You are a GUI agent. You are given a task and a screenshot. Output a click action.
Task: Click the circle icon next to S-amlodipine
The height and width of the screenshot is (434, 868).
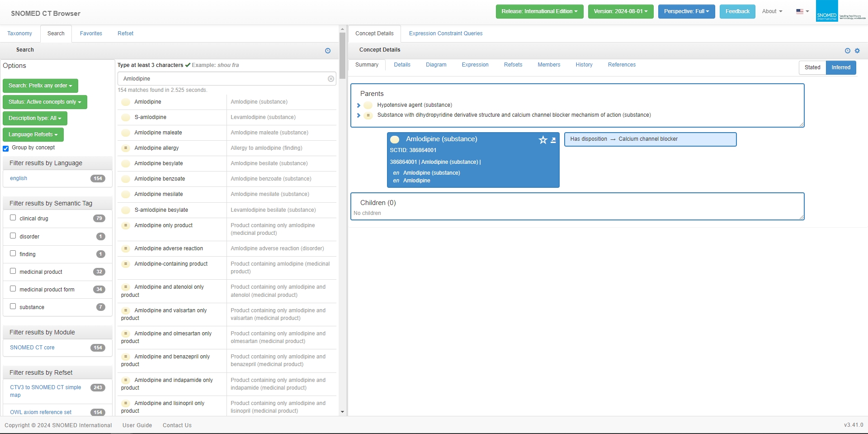coord(126,117)
